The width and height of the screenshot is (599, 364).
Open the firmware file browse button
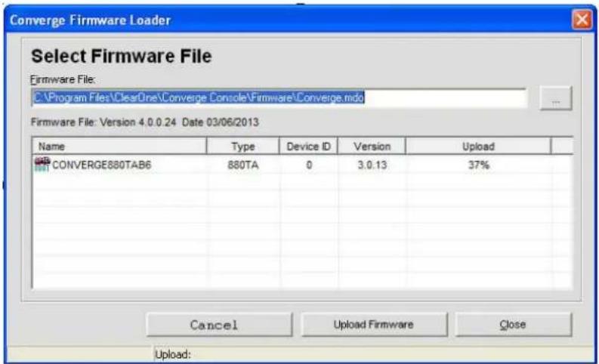coord(556,98)
